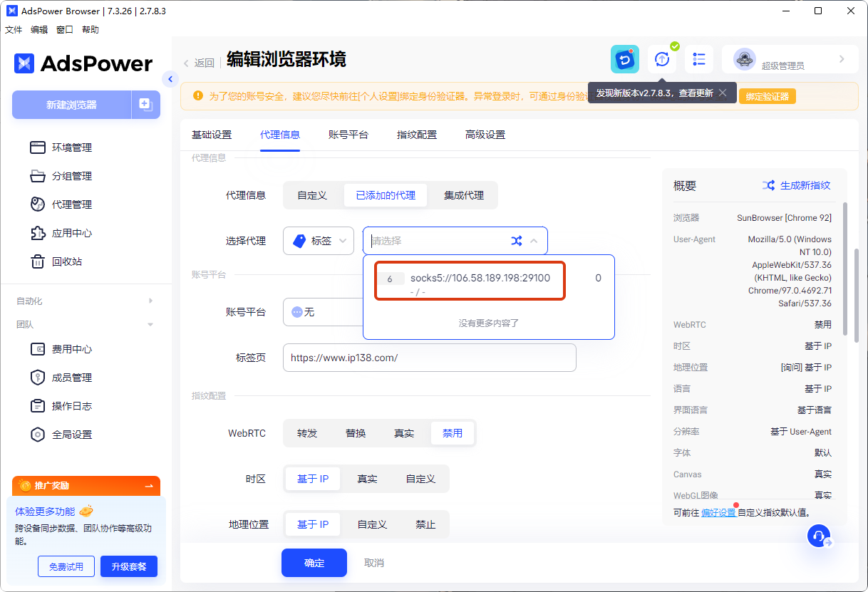Image resolution: width=868 pixels, height=592 pixels.
Task: Open 代理管理 in the sidebar
Action: click(x=71, y=204)
